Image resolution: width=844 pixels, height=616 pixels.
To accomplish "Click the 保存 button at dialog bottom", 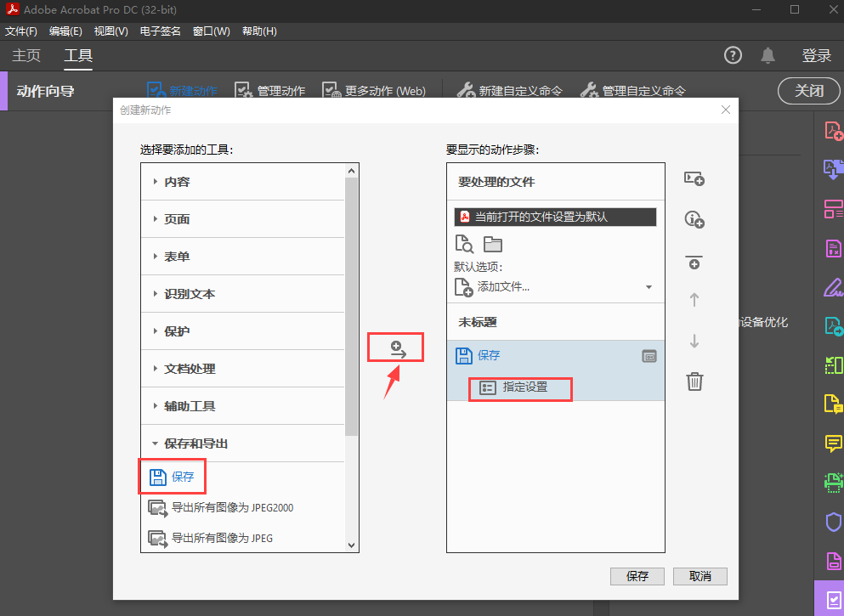I will (x=637, y=576).
